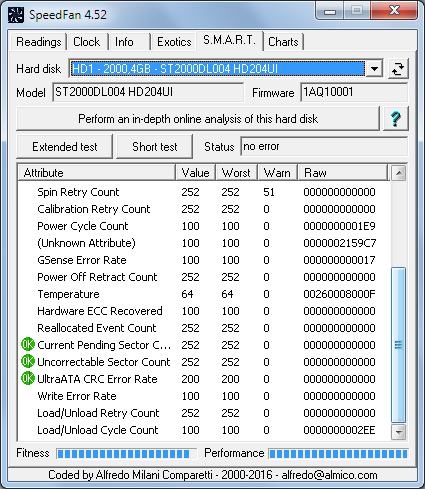Image resolution: width=425 pixels, height=489 pixels.
Task: Select the Load/Unload Cycle Count row
Action: point(203,430)
